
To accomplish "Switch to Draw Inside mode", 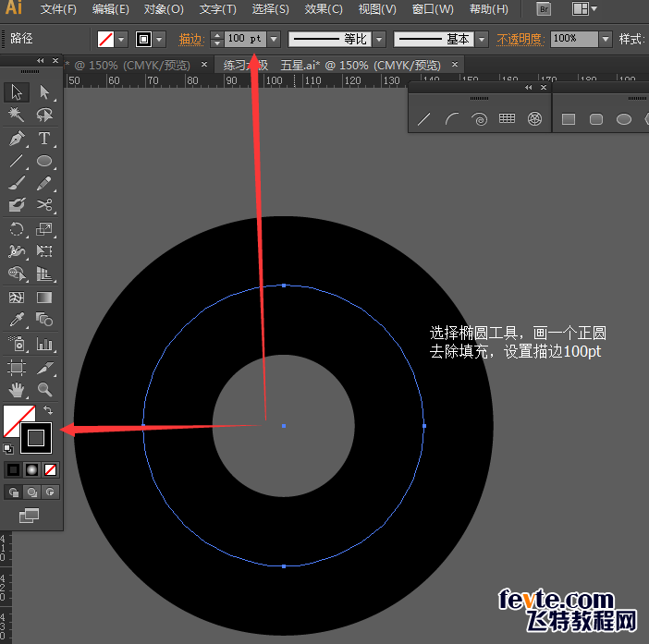I will tap(51, 492).
